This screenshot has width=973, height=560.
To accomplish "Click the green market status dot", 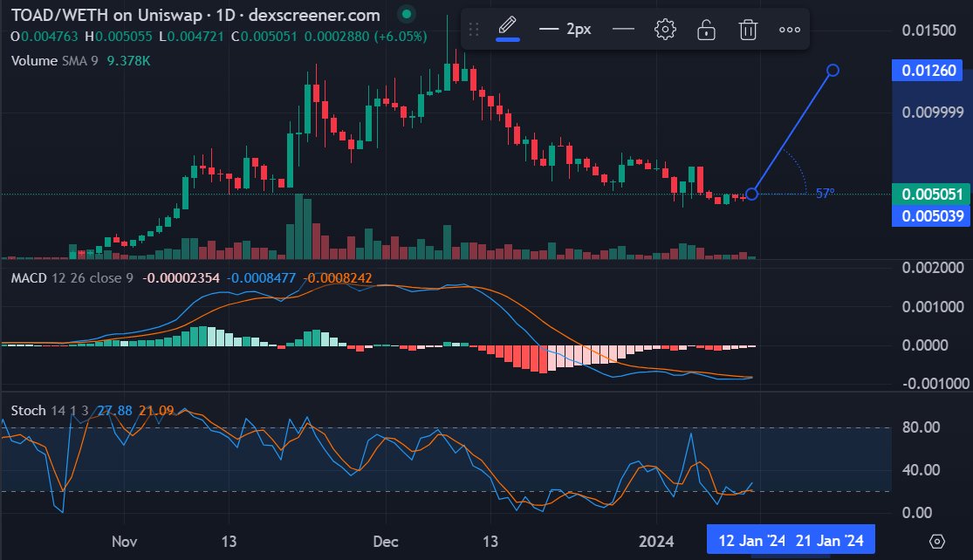I will tap(406, 14).
